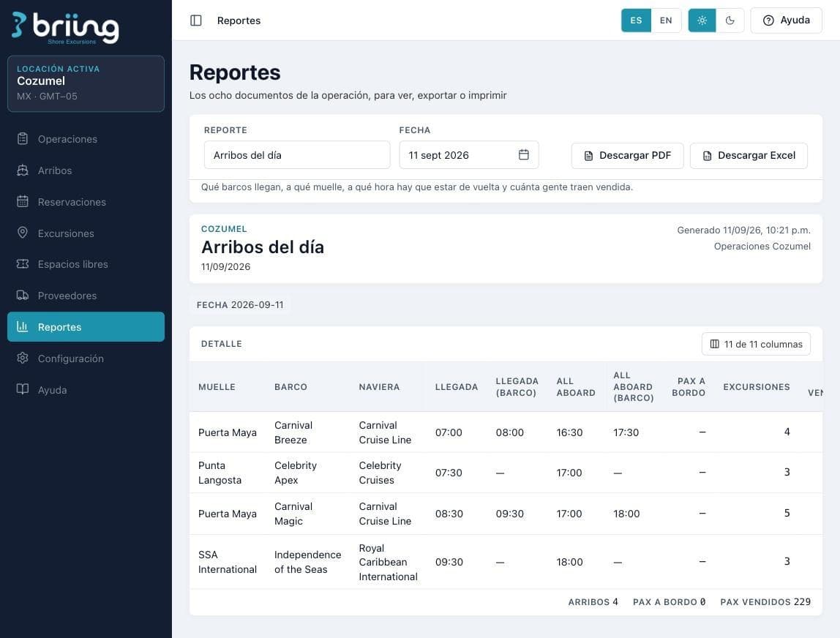
Task: Click 'ARRIBOS 4' summary total
Action: click(x=593, y=602)
